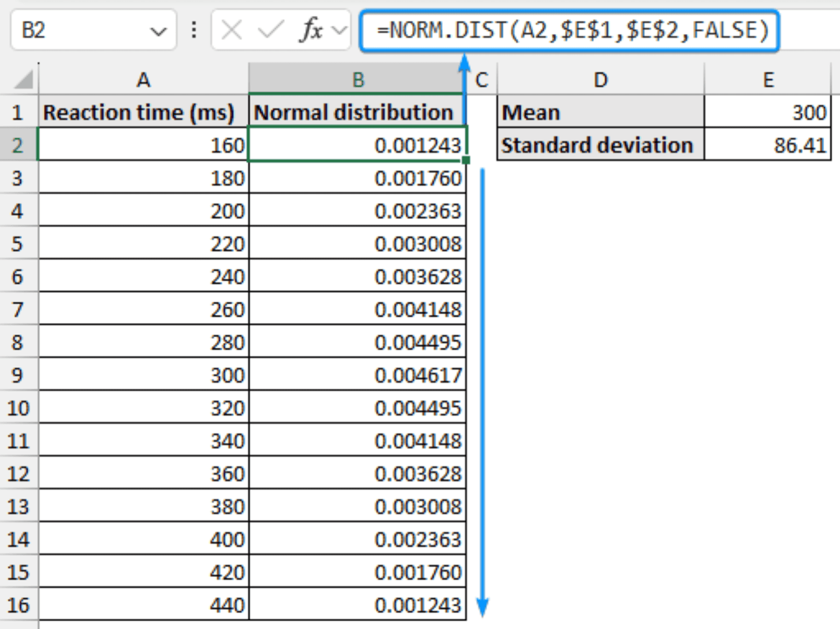This screenshot has width=840, height=629.
Task: Select the Standard deviation label cell
Action: tap(600, 145)
